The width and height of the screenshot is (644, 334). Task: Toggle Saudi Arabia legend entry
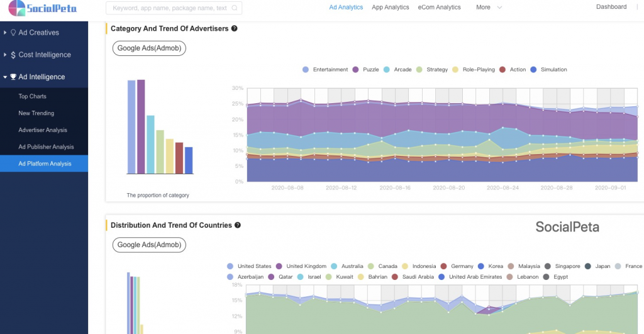[x=413, y=277]
